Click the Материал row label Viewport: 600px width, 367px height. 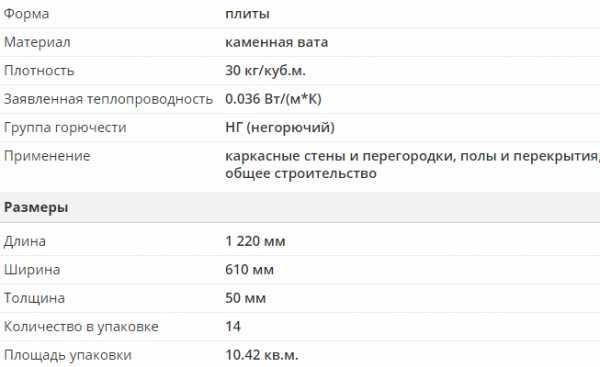[x=37, y=42]
